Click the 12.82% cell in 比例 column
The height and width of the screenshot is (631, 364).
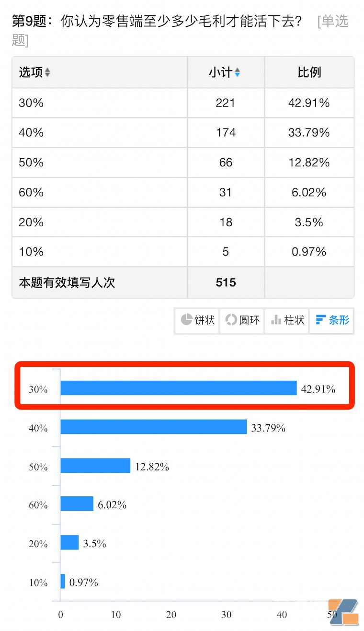(309, 163)
